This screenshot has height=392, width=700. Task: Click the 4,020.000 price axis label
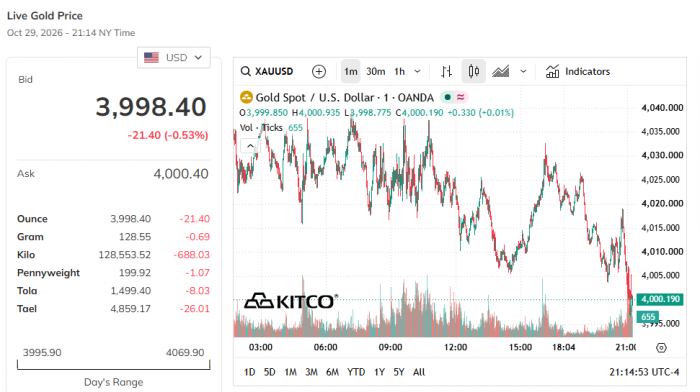tap(662, 204)
